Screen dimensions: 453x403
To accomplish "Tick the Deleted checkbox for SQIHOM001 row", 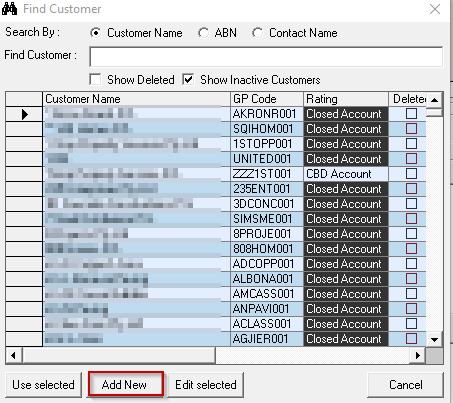I will pyautogui.click(x=411, y=129).
